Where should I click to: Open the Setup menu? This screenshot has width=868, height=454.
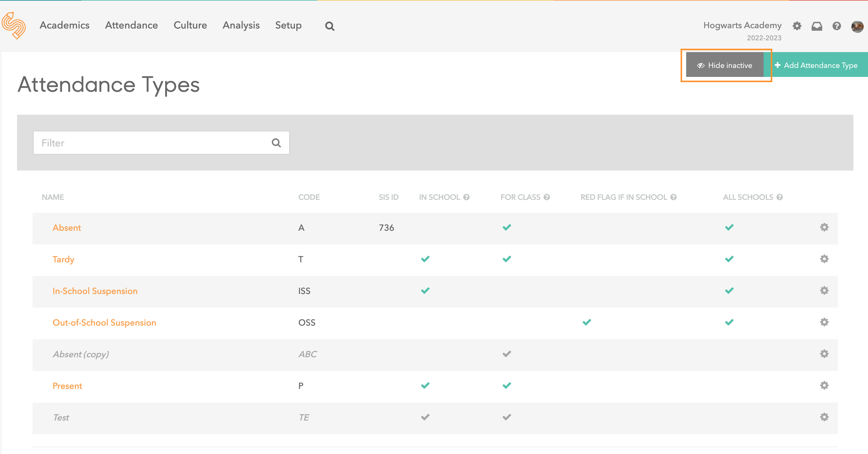(x=288, y=25)
